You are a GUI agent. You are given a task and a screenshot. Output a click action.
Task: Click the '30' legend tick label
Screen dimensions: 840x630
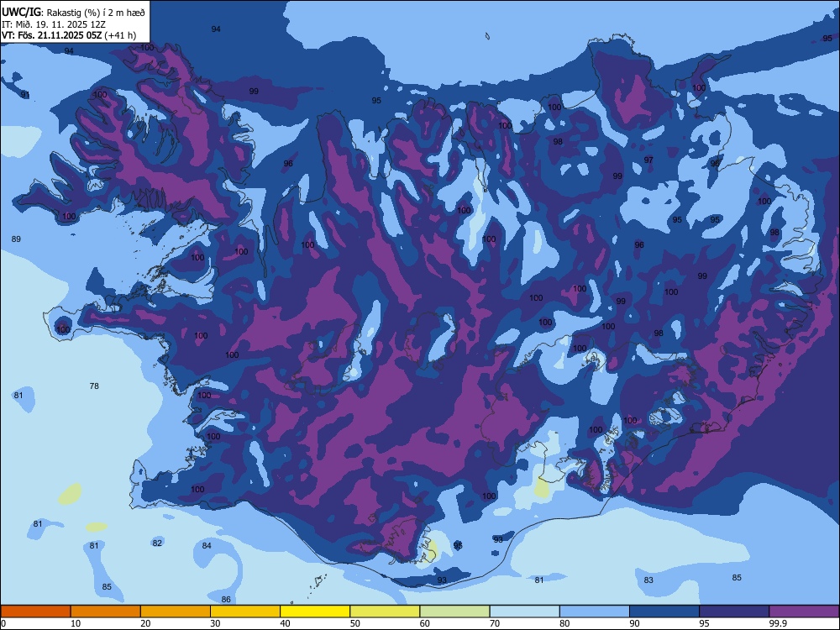tap(215, 623)
